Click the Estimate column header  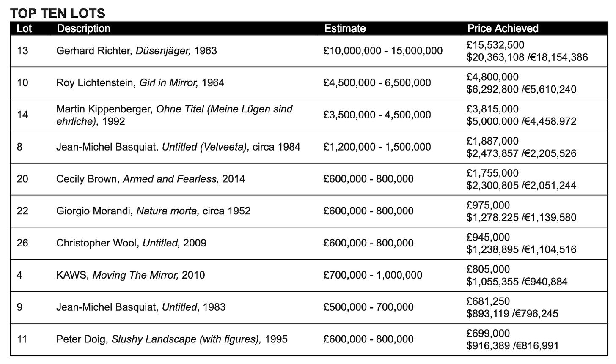tap(344, 28)
